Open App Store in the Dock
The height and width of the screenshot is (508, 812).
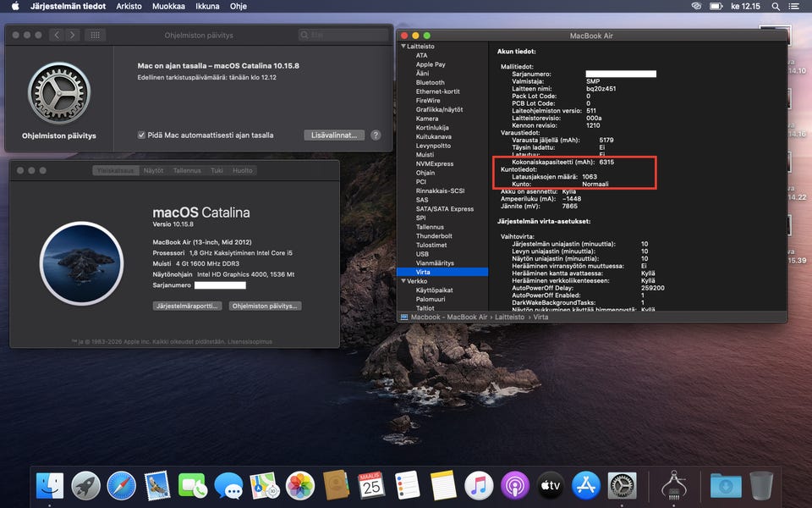[x=586, y=486]
